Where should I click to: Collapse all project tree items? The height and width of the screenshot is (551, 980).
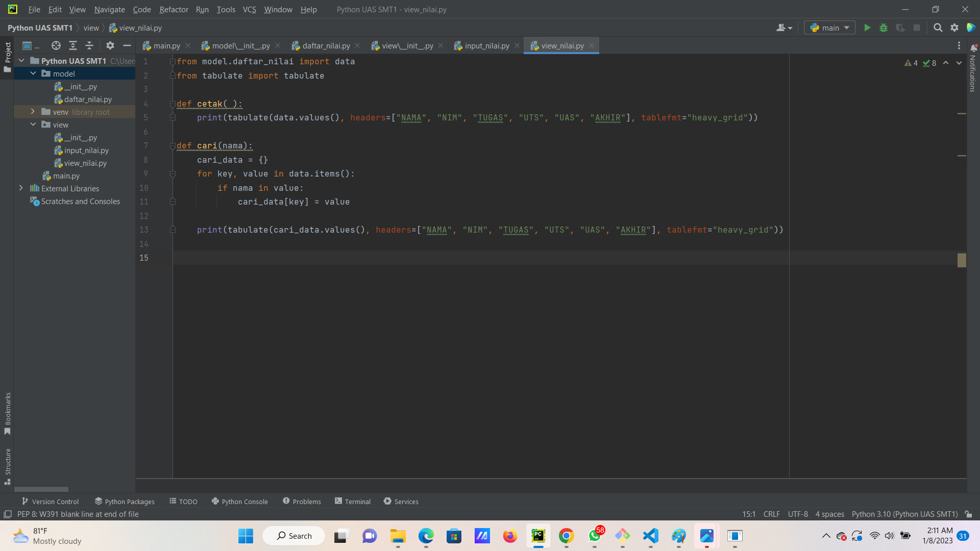89,46
